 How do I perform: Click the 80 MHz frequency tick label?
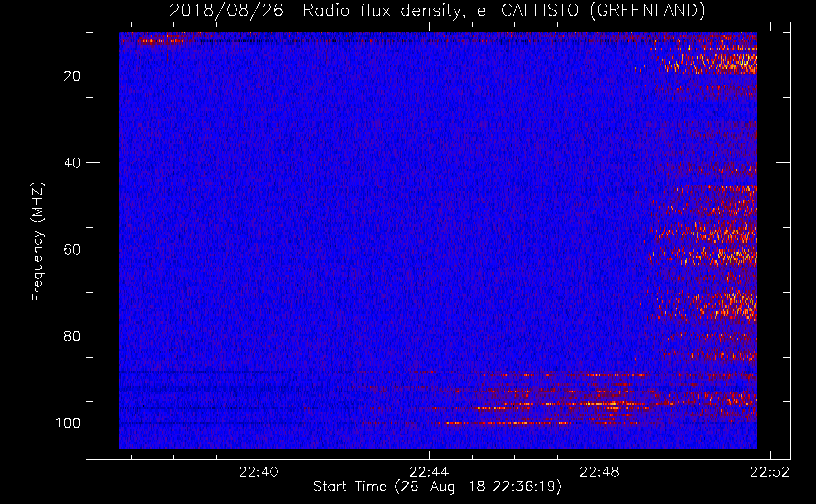coord(72,336)
